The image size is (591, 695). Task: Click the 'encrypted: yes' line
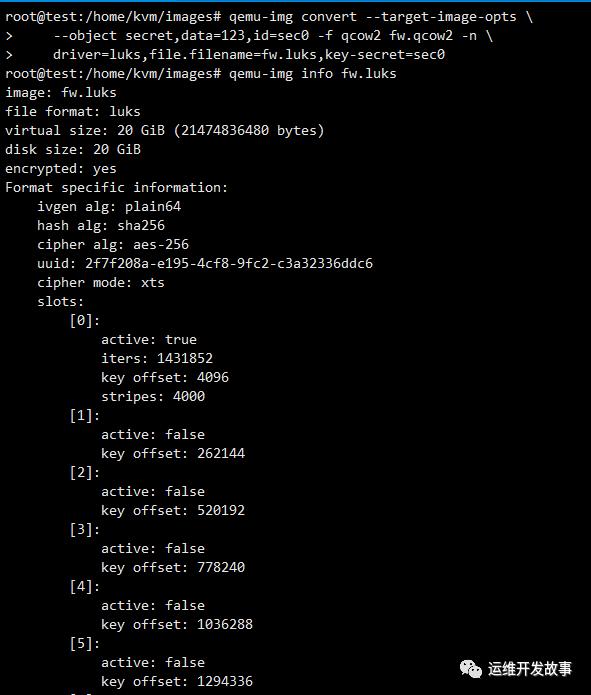click(x=61, y=169)
